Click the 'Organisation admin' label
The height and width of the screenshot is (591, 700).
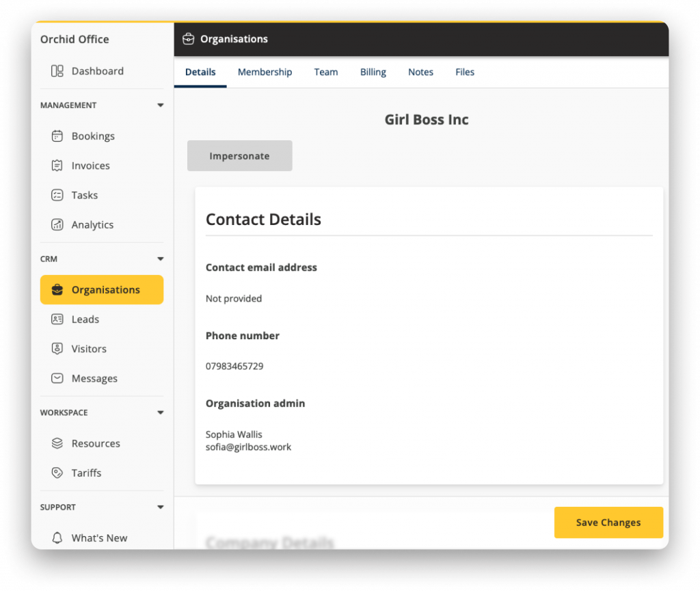point(256,404)
